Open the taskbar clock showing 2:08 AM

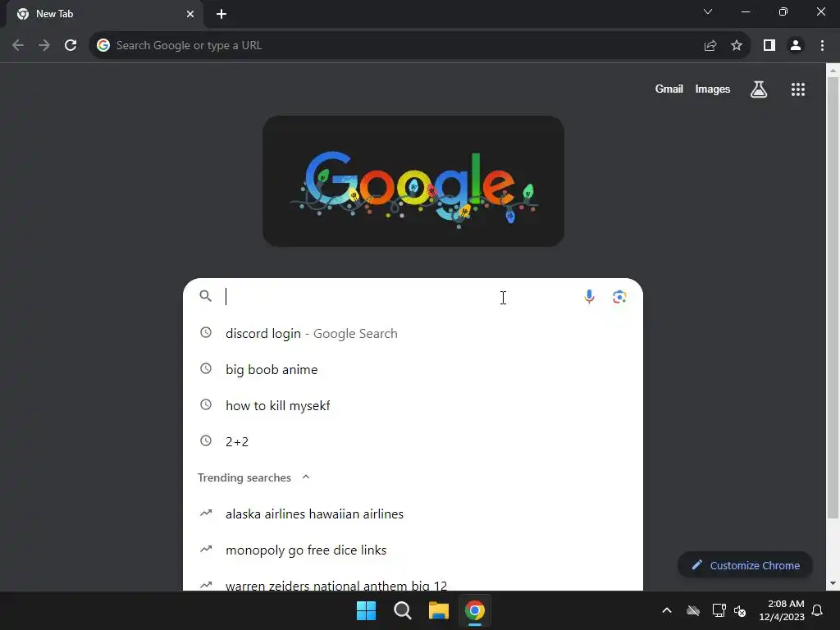pyautogui.click(x=782, y=610)
